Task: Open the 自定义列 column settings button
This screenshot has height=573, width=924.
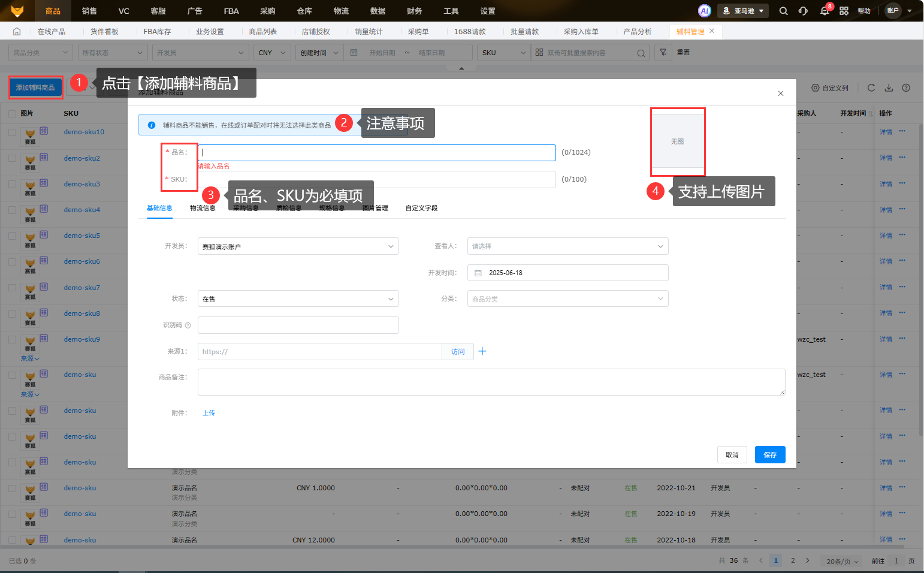Action: (x=830, y=88)
